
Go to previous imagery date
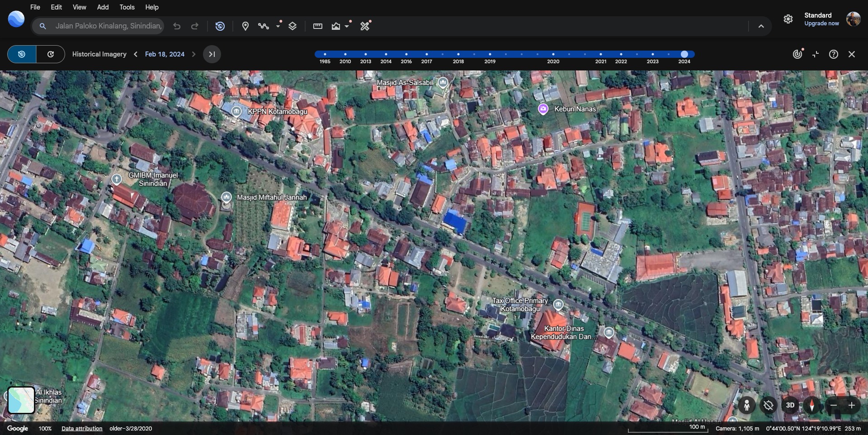[136, 54]
